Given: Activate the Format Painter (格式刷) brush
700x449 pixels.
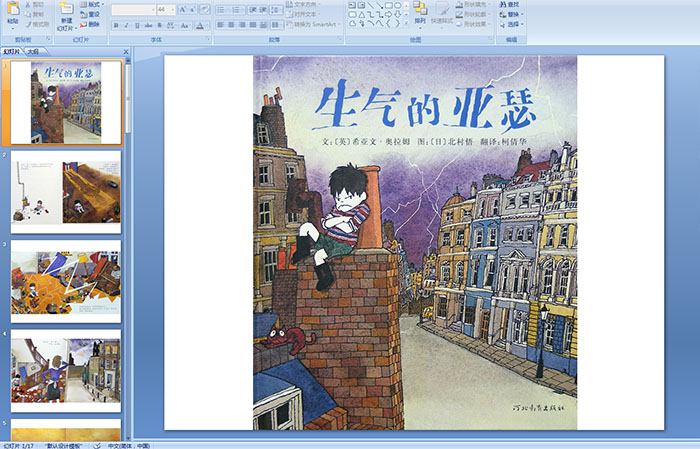Looking at the screenshot, I should pyautogui.click(x=37, y=24).
